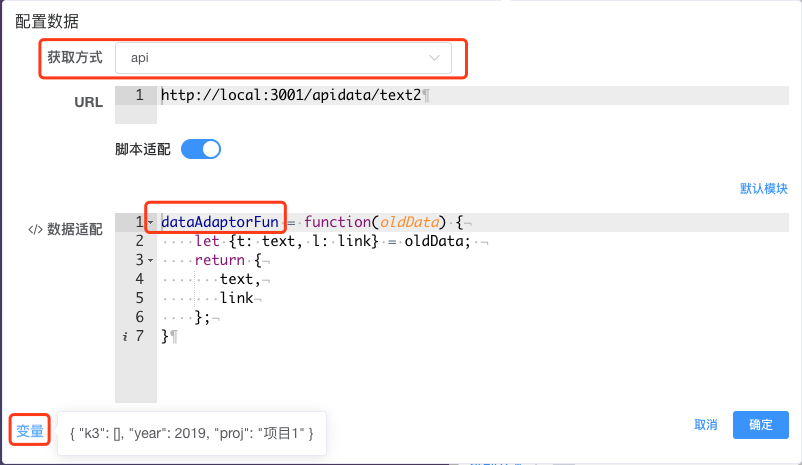The width and height of the screenshot is (802, 465).
Task: Click the 默认模块 link
Action: pos(763,188)
